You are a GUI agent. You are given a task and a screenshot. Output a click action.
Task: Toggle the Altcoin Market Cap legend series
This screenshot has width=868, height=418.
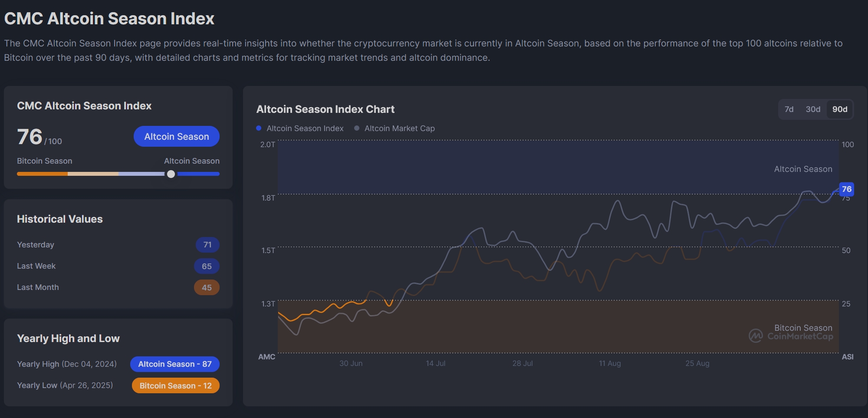399,128
